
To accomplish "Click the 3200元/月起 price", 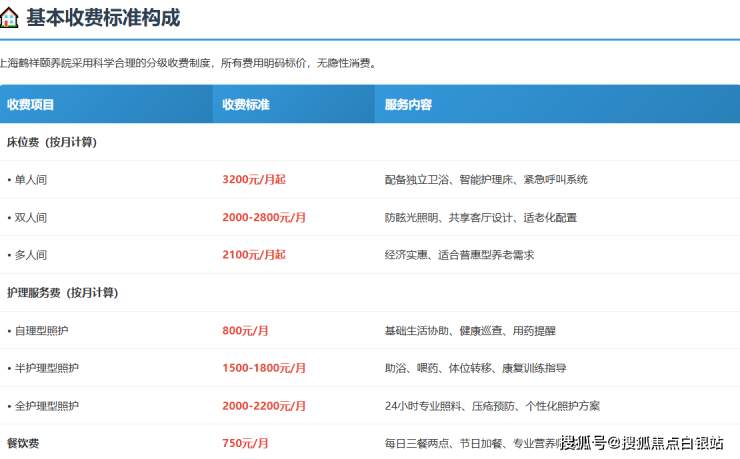I will [254, 180].
